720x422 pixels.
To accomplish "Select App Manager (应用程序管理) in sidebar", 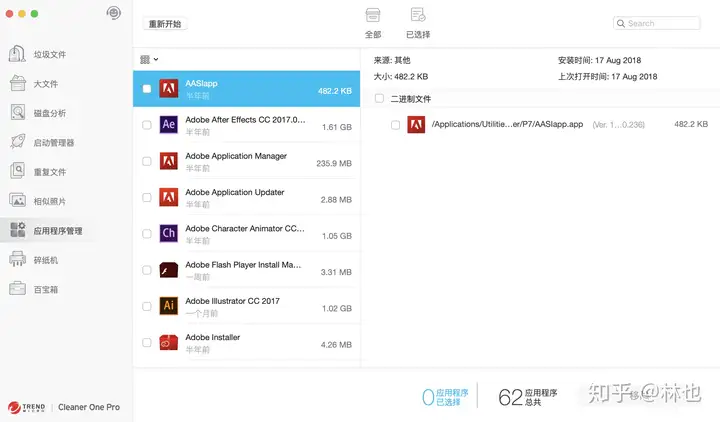I will (x=46, y=231).
